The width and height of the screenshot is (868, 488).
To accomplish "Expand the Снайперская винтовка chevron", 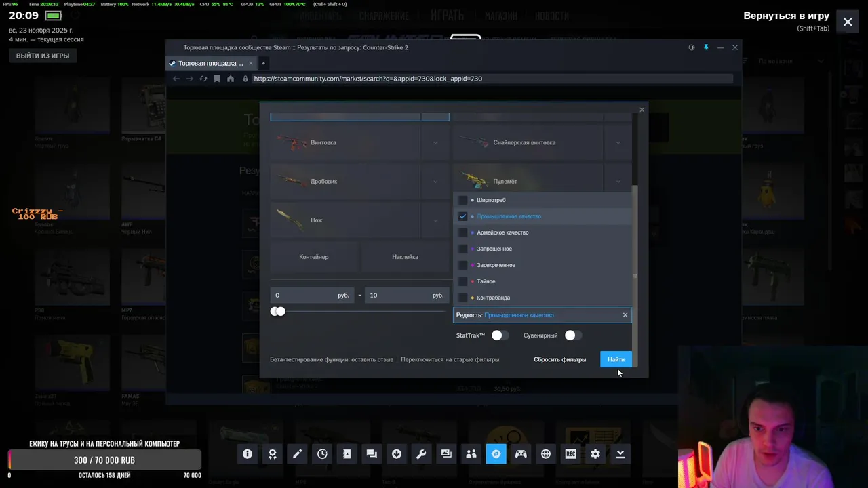I will pos(618,142).
